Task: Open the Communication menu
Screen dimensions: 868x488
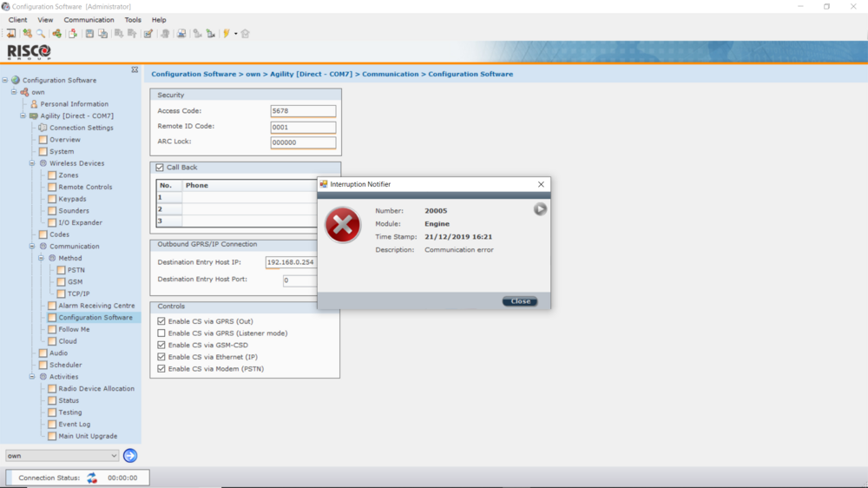Action: point(89,20)
